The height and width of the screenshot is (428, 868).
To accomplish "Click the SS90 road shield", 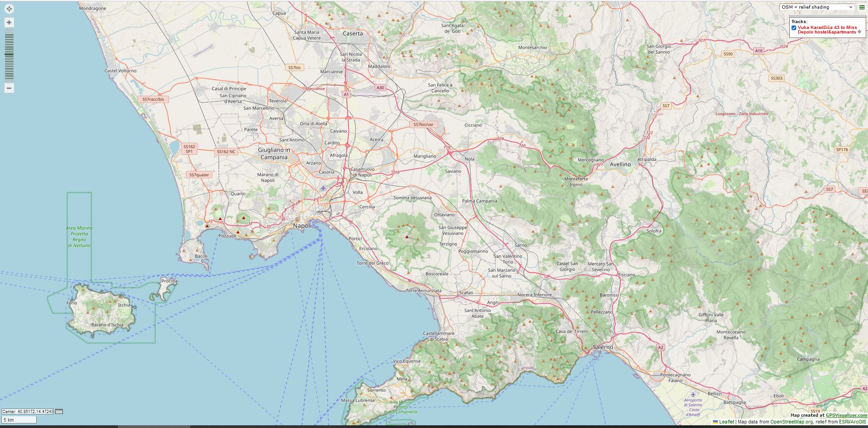I will pyautogui.click(x=728, y=54).
